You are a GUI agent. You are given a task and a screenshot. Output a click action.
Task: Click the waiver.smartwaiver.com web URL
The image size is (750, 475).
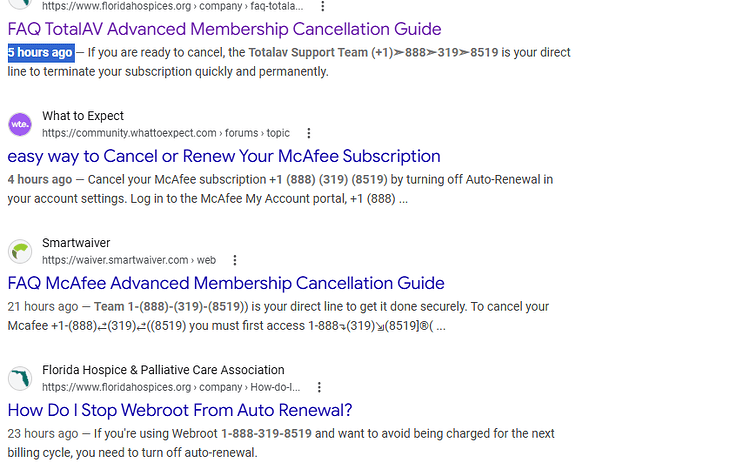129,260
